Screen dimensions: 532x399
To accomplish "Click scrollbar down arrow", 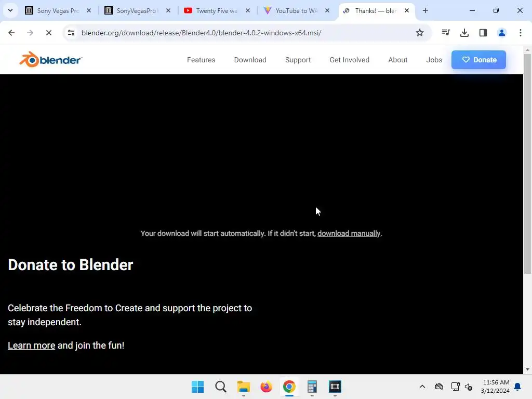I will click(527, 369).
